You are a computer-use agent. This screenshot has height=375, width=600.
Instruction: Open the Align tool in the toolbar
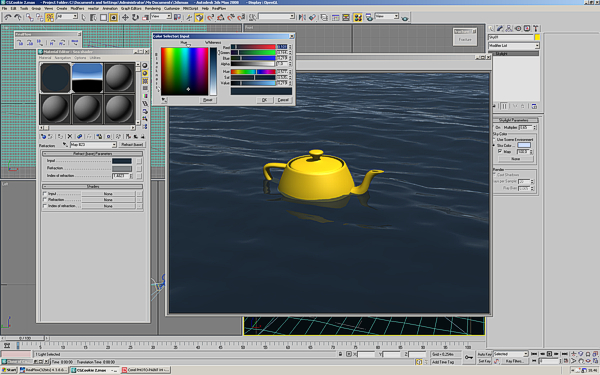[313, 17]
